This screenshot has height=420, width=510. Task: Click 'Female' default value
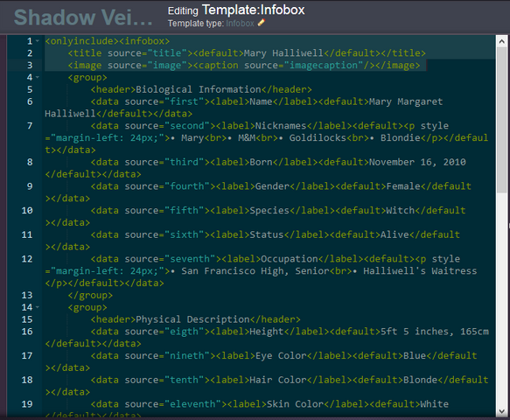(x=403, y=186)
